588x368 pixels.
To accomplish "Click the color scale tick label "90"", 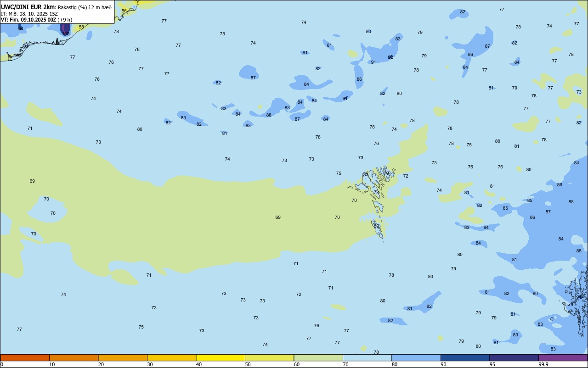I will pos(443,364).
